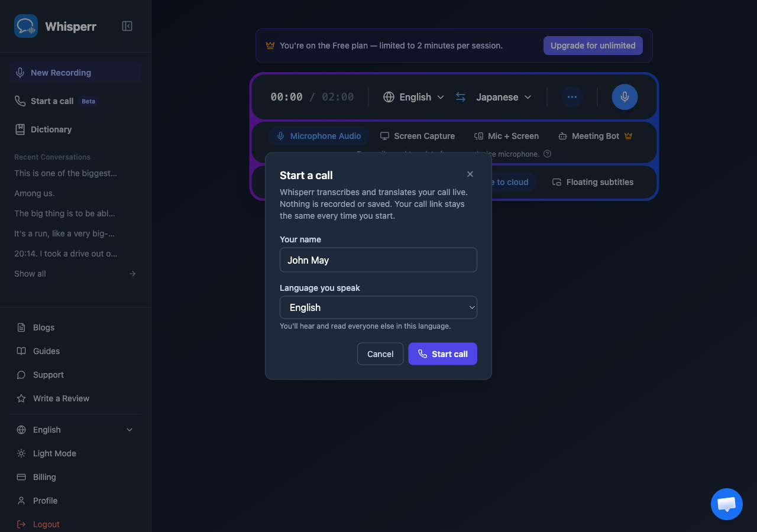Open conversation "This is one of the biggest..."
This screenshot has height=532, width=757.
[66, 173]
